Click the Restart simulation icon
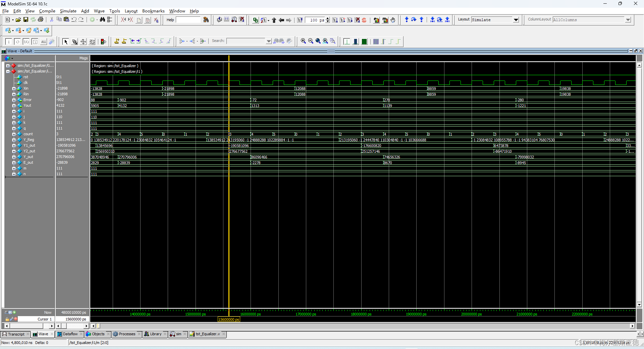This screenshot has width=644, height=349. [x=300, y=20]
